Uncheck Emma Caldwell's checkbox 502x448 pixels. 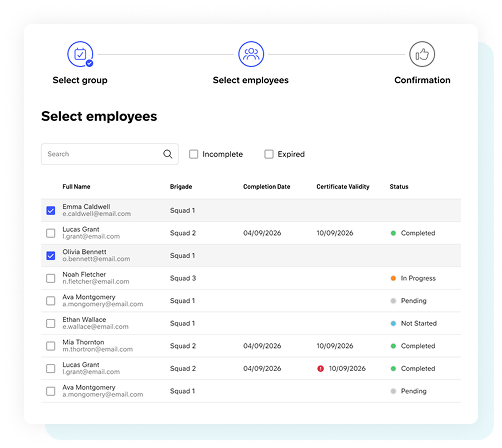pos(51,211)
